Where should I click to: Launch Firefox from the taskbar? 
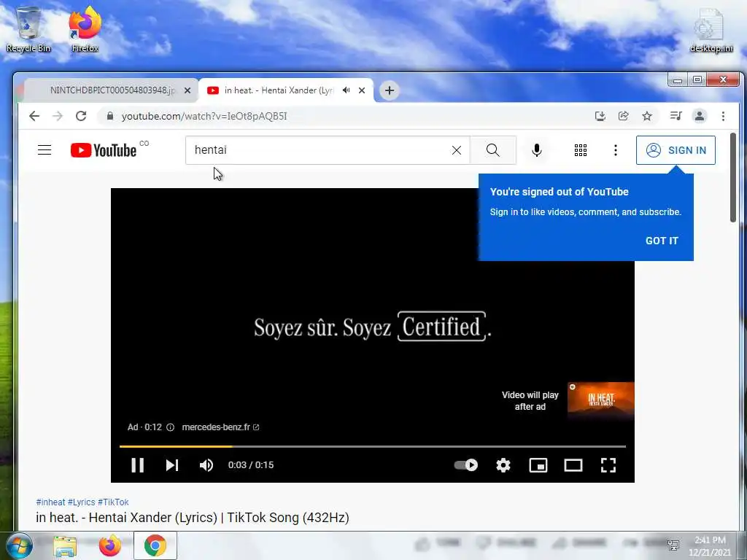[x=109, y=545]
